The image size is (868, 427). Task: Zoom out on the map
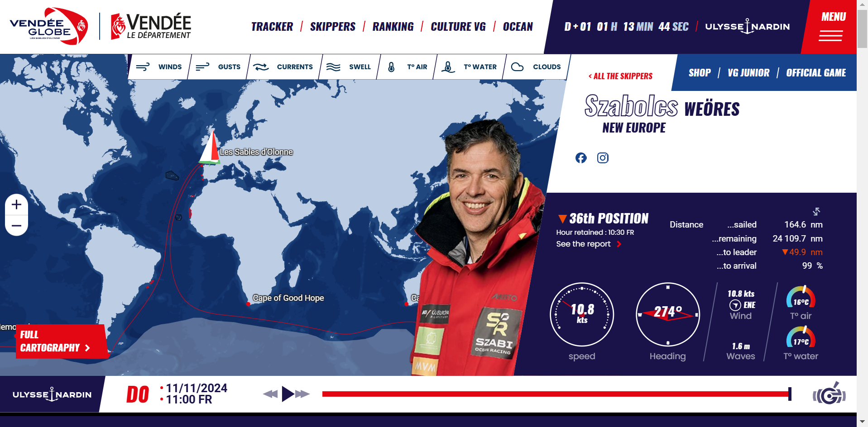pyautogui.click(x=16, y=226)
